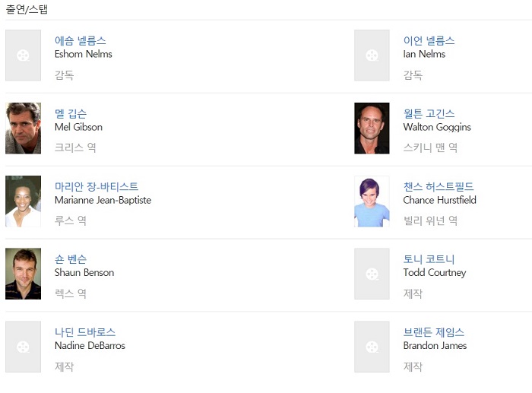
Task: Click Ian Nelms placeholder film-reel image
Action: [x=372, y=55]
